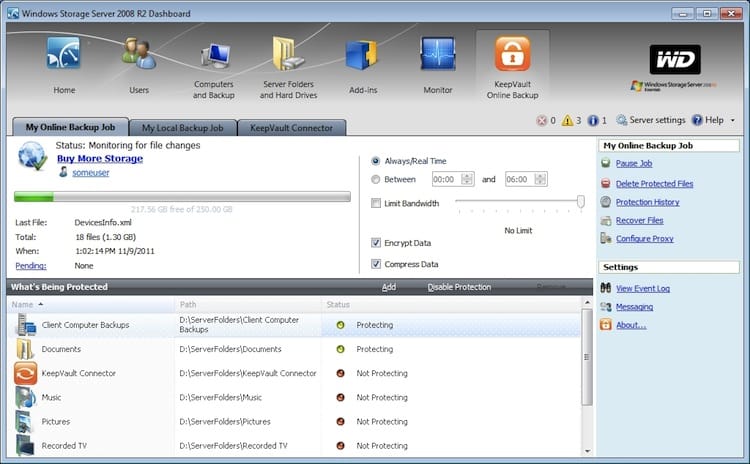Click the Delete Protected Files link
750x464 pixels.
click(x=654, y=184)
